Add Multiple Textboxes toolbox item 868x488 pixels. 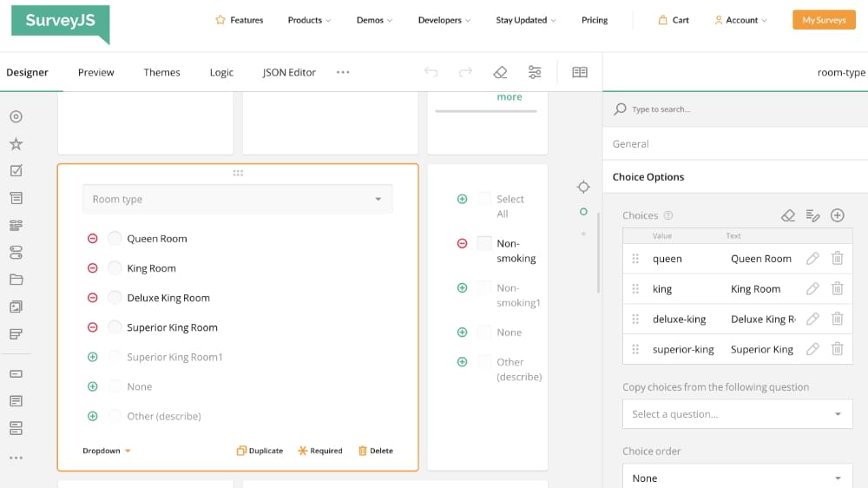(16, 428)
